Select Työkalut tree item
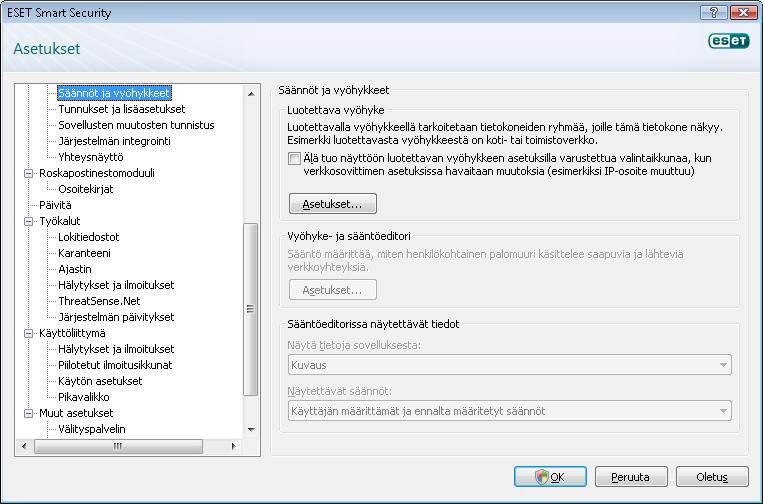Screen dimensions: 763x504 [x=60, y=221]
